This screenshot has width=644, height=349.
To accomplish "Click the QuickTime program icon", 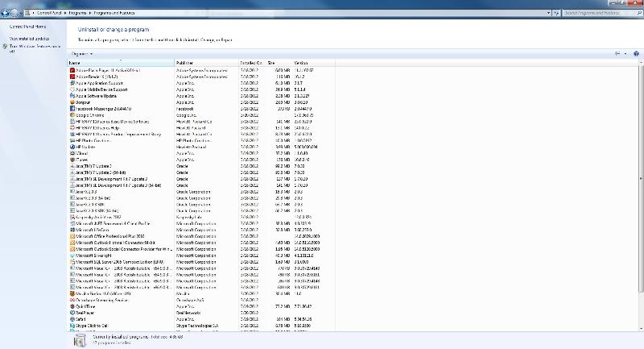I will point(72,306).
